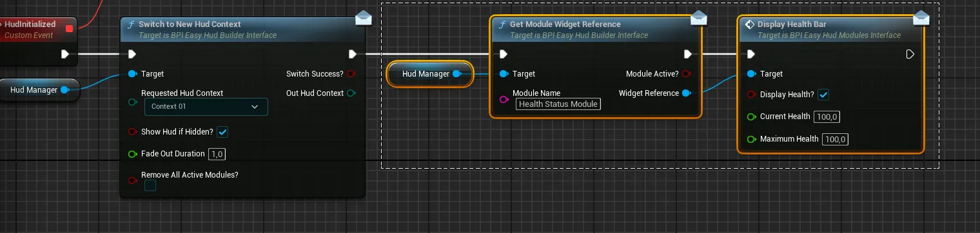The width and height of the screenshot is (980, 233).
Task: Click the Fade Out Duration value field
Action: (217, 154)
